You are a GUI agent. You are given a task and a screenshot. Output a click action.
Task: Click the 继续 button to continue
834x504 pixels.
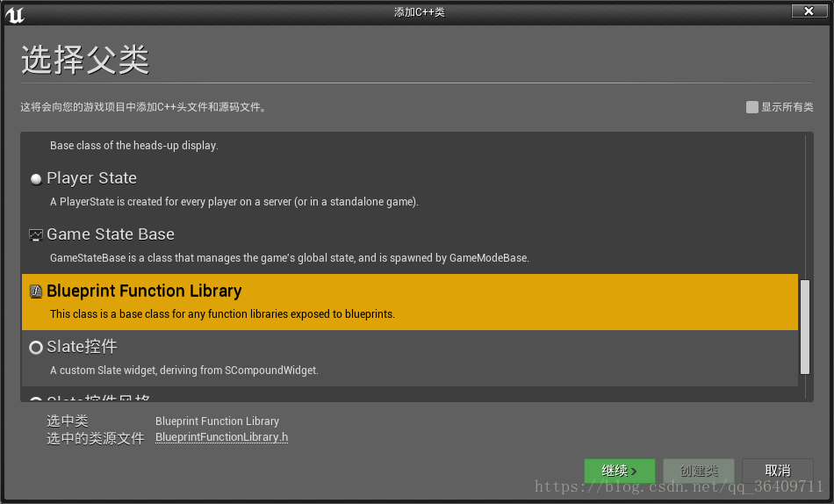(x=619, y=471)
